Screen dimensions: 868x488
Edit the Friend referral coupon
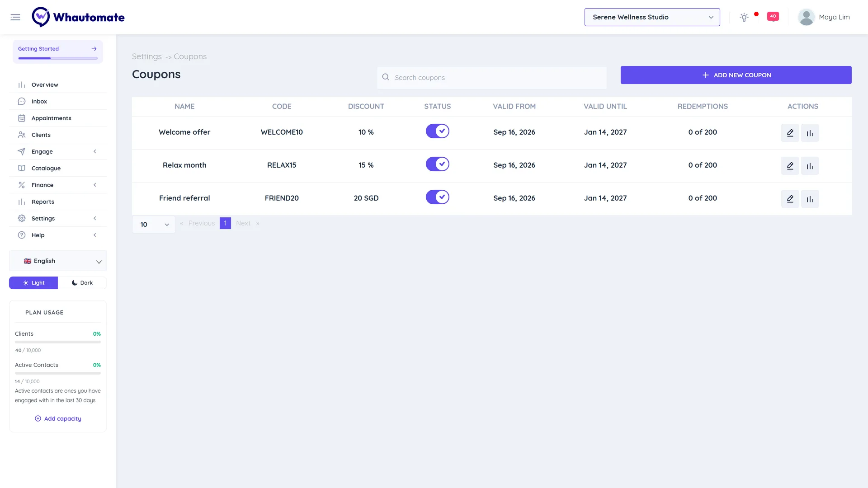coord(790,199)
